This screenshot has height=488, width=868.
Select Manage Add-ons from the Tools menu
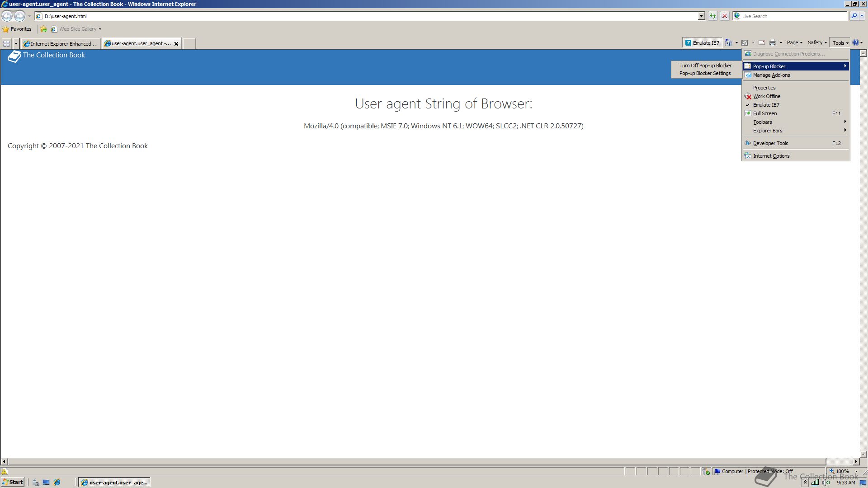796,75
